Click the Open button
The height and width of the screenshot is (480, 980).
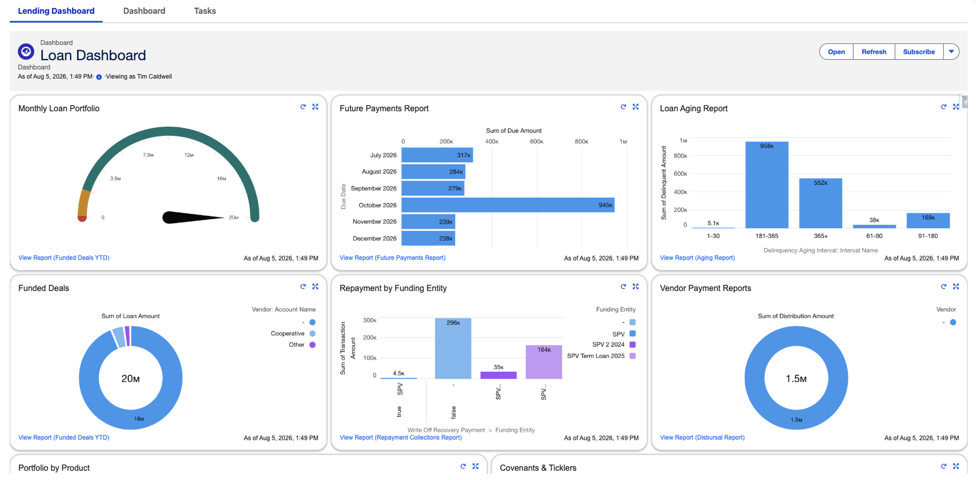click(x=836, y=52)
